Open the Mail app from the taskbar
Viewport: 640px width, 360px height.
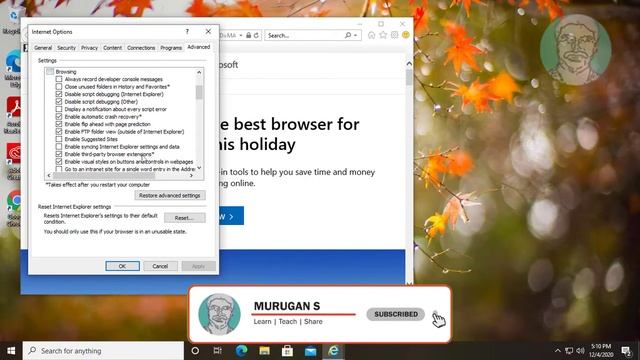(x=310, y=351)
